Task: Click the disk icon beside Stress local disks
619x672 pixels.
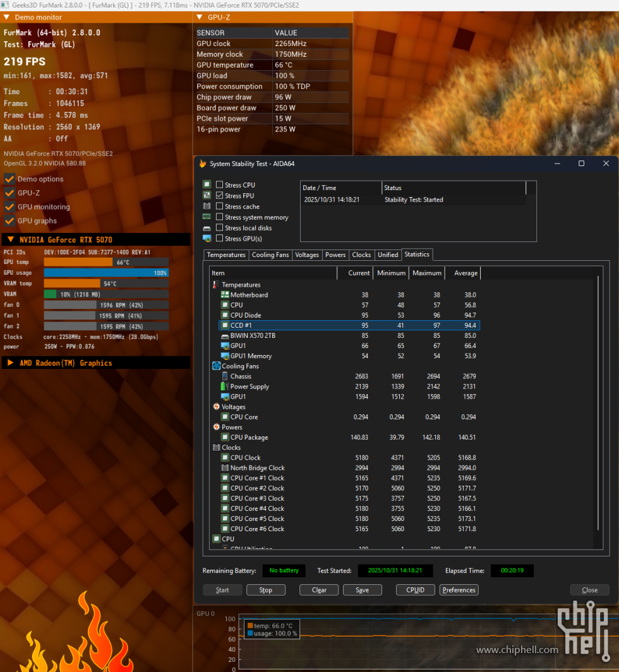Action: pos(207,228)
